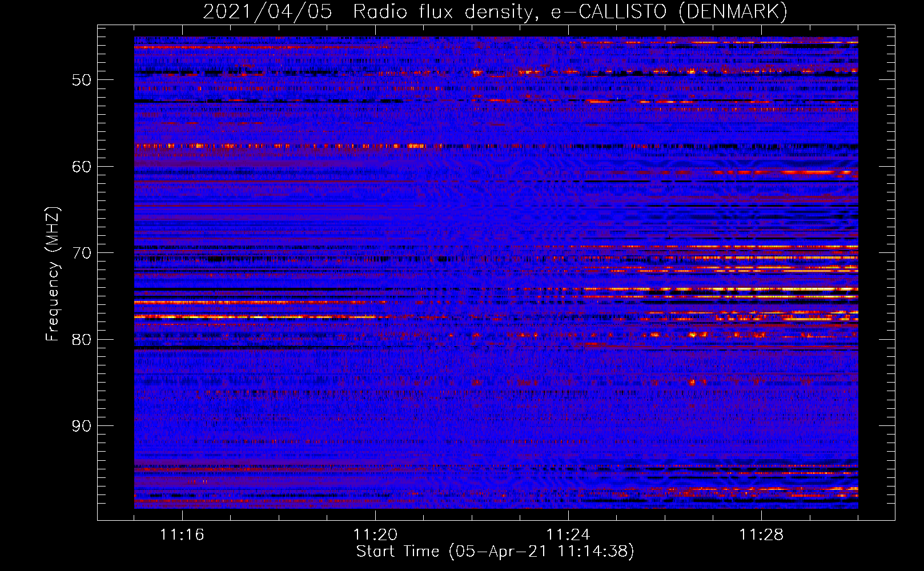Select the 11:24 time tick label

568,535
